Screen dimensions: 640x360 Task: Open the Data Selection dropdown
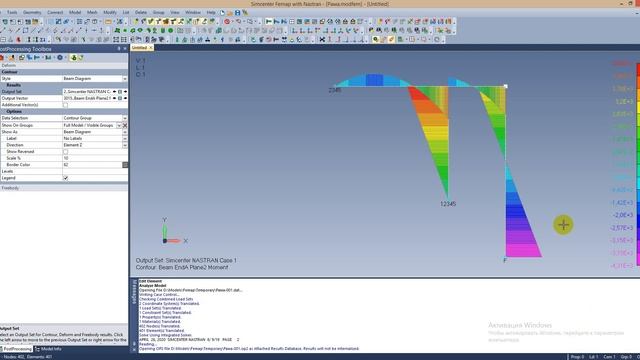click(x=125, y=118)
